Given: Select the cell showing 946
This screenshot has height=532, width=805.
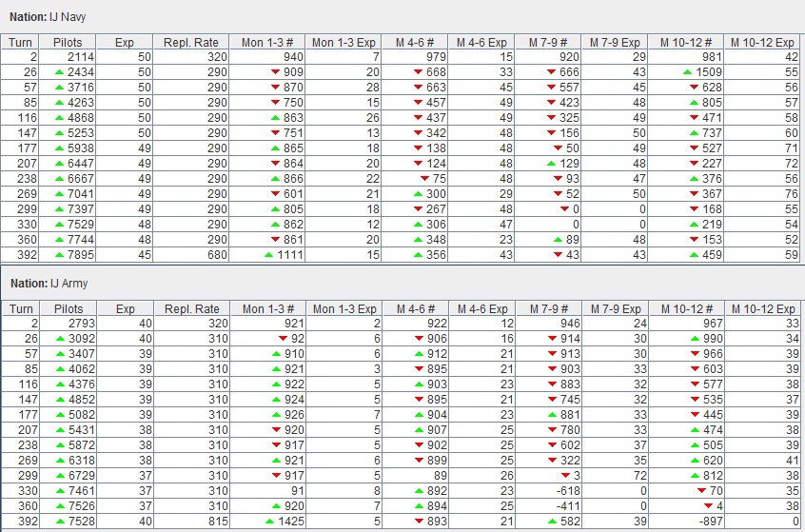Looking at the screenshot, I should click(549, 324).
